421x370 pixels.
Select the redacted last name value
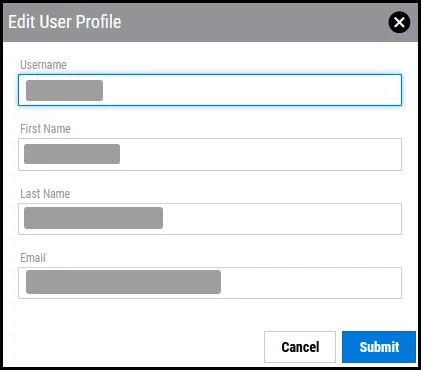[x=93, y=218]
